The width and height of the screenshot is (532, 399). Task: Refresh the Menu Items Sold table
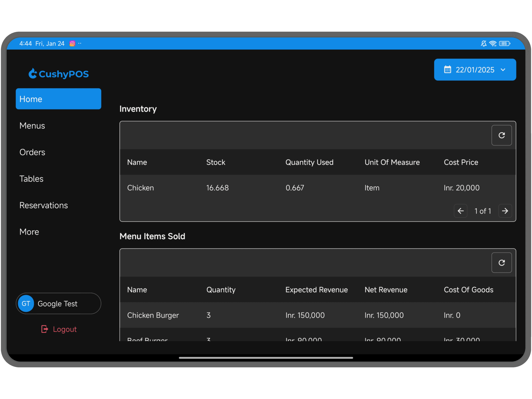(x=502, y=263)
